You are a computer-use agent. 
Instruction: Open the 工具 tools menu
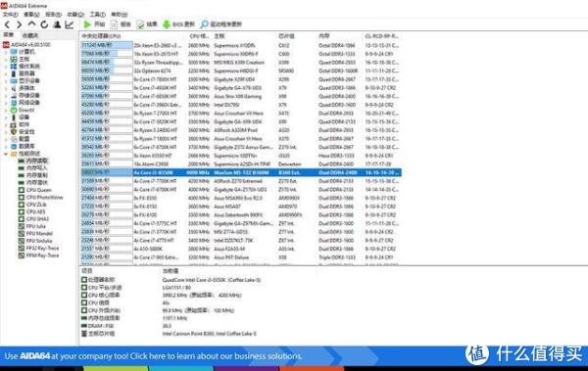[97, 15]
